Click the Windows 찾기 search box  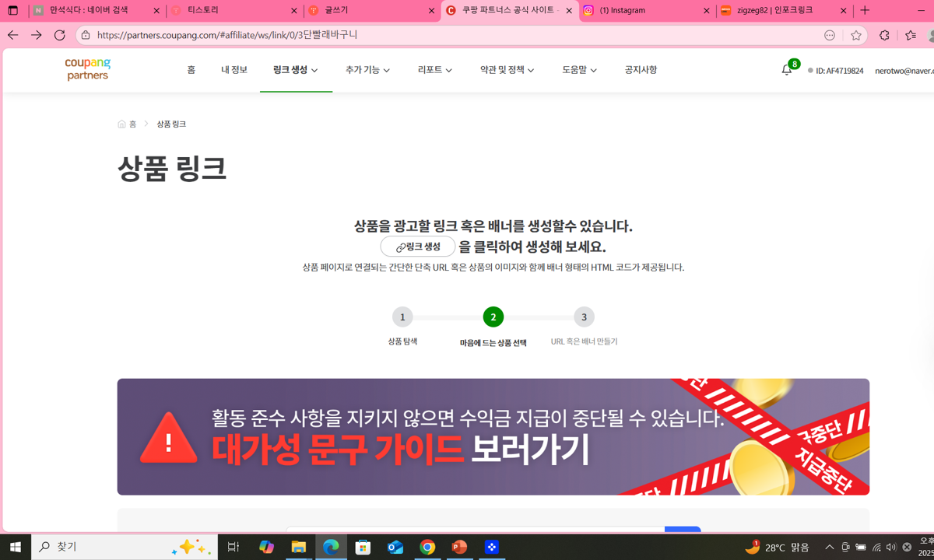pos(125,547)
